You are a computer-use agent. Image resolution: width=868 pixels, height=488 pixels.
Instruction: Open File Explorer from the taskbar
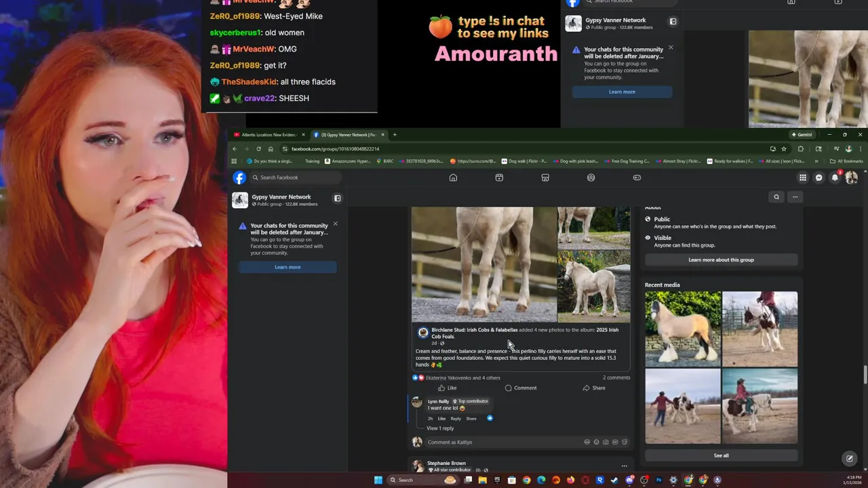pyautogui.click(x=482, y=480)
